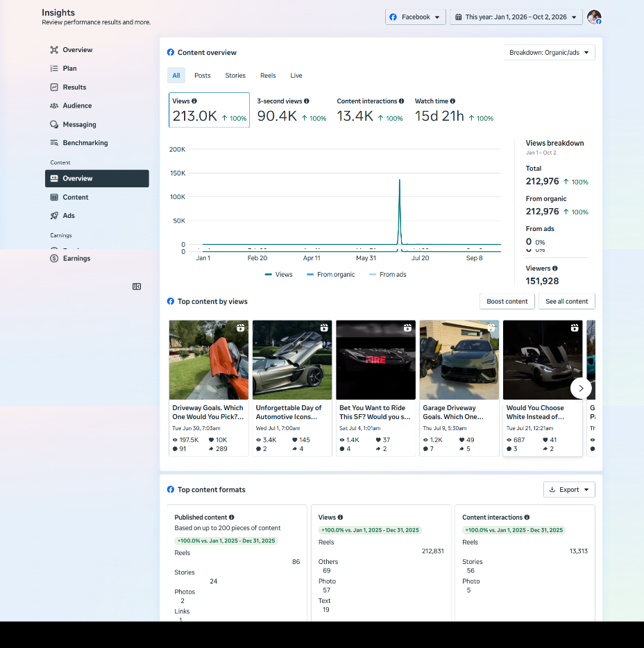644x648 pixels.
Task: Select the 3-second views 90.4K metric
Action: pyautogui.click(x=292, y=110)
